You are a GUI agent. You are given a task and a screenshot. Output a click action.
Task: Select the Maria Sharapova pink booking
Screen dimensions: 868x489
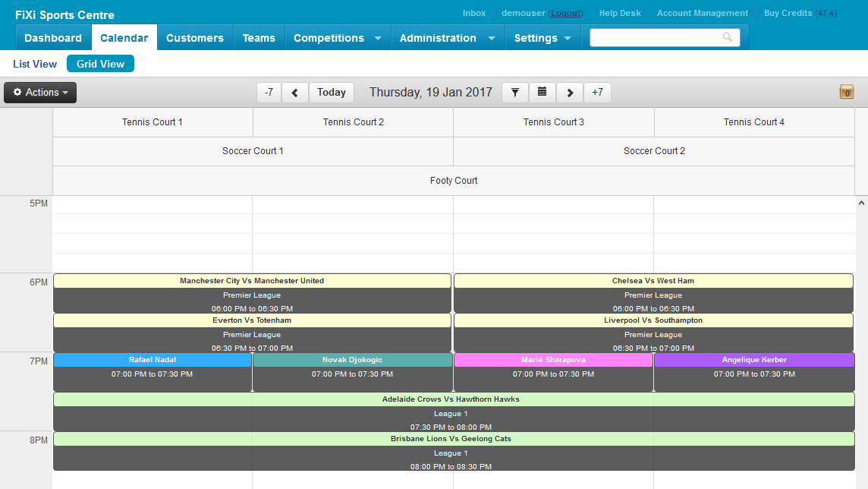coord(553,372)
